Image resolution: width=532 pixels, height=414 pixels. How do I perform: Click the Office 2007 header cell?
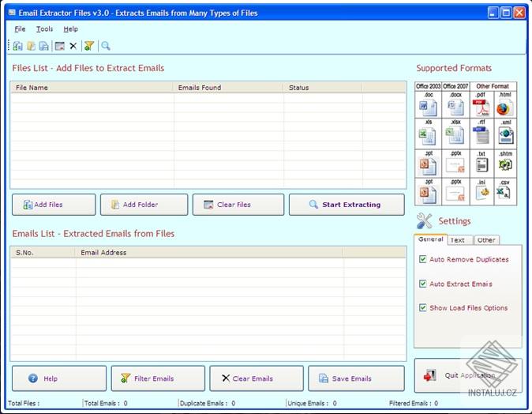pyautogui.click(x=455, y=86)
